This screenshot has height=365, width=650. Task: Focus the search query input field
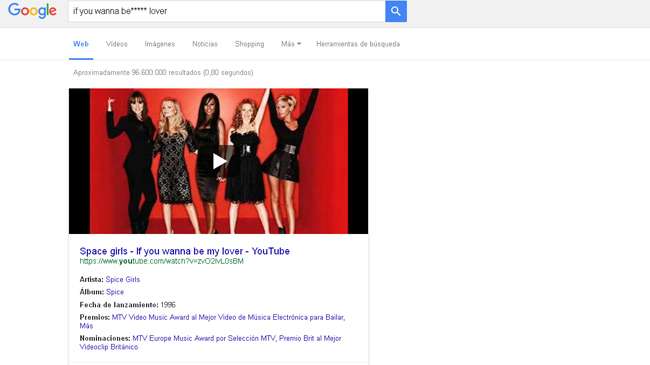coord(227,11)
